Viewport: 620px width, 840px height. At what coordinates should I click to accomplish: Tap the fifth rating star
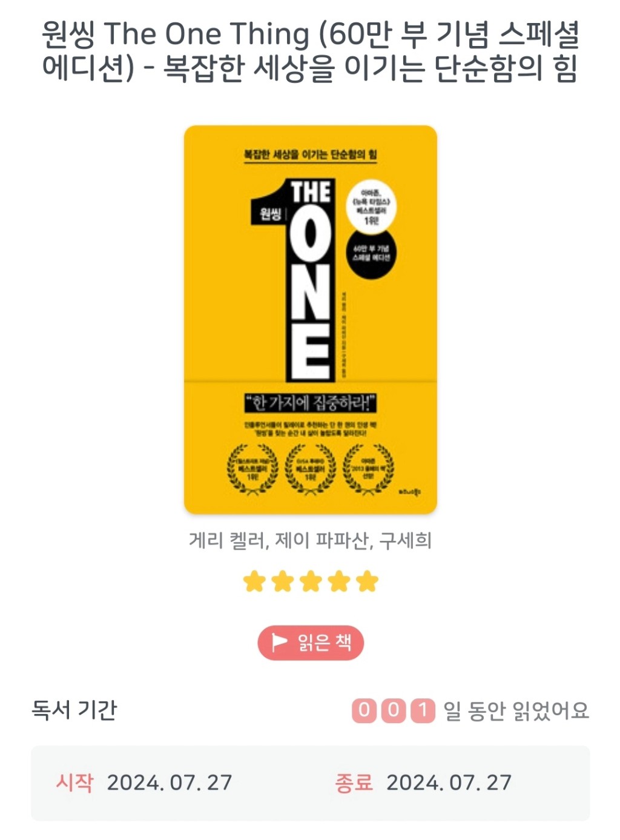(x=367, y=581)
